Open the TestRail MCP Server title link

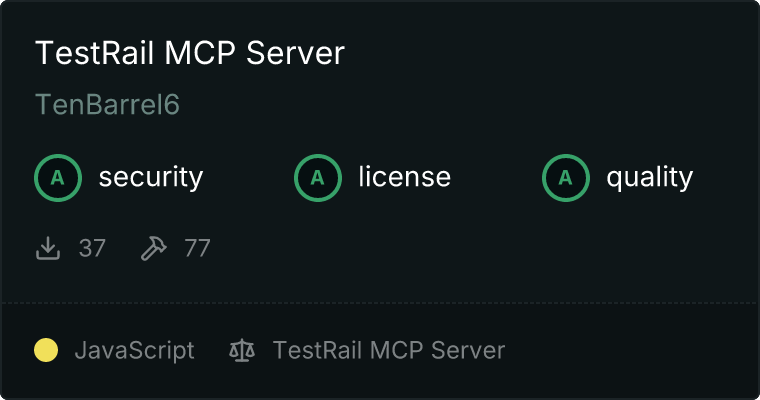190,52
